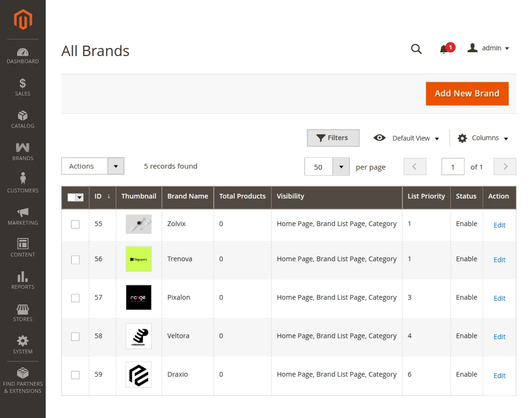Go to next page arrow
The width and height of the screenshot is (532, 418).
(x=505, y=167)
